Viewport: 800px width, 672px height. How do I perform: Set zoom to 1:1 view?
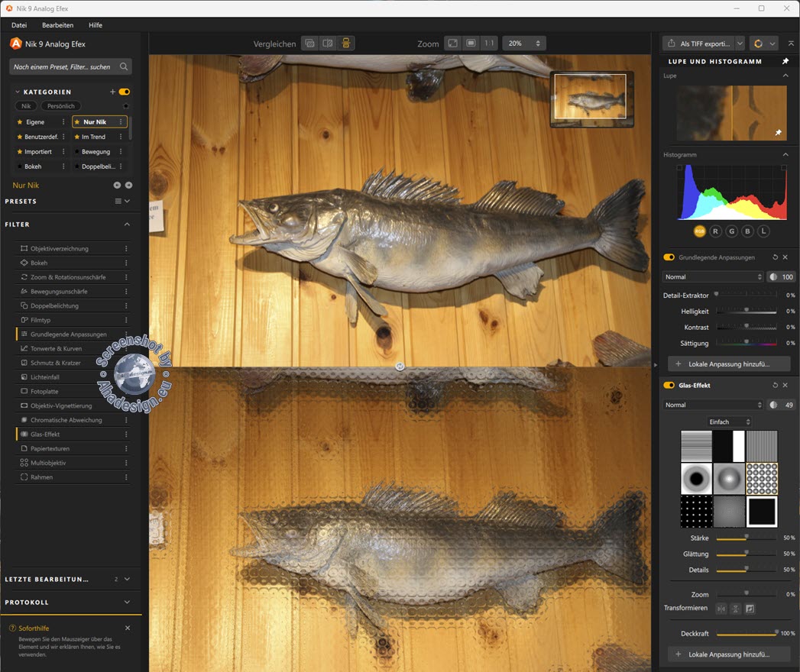tap(489, 44)
